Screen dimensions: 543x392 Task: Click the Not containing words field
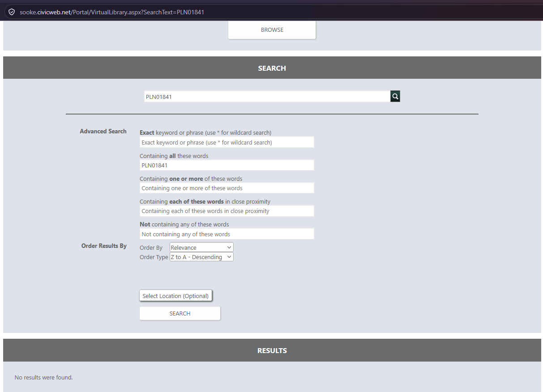(x=227, y=234)
